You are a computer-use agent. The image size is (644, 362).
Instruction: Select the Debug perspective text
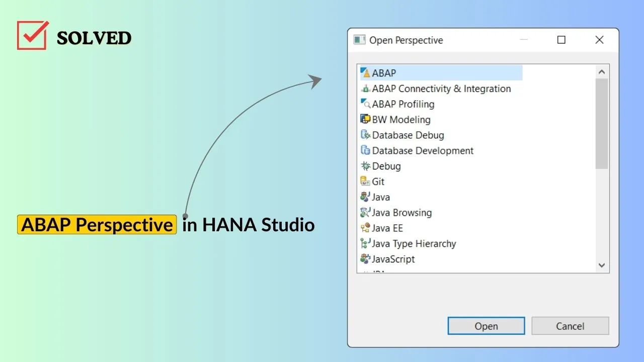click(x=386, y=166)
